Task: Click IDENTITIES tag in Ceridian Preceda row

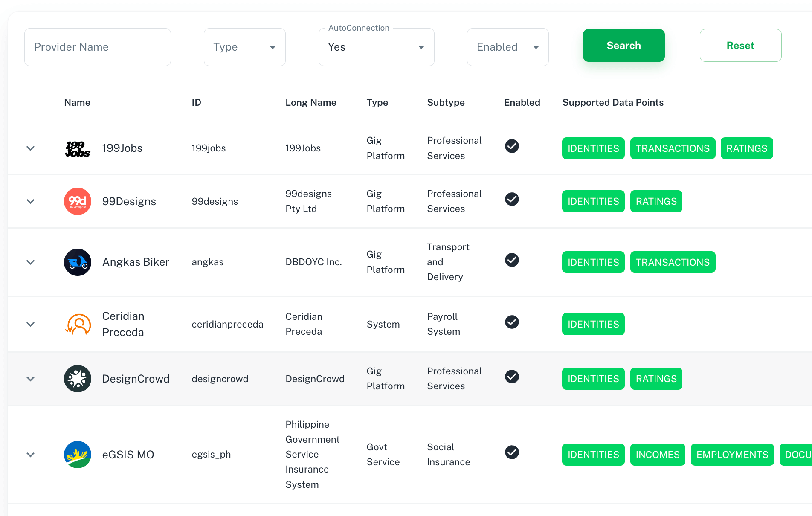Action: [593, 324]
